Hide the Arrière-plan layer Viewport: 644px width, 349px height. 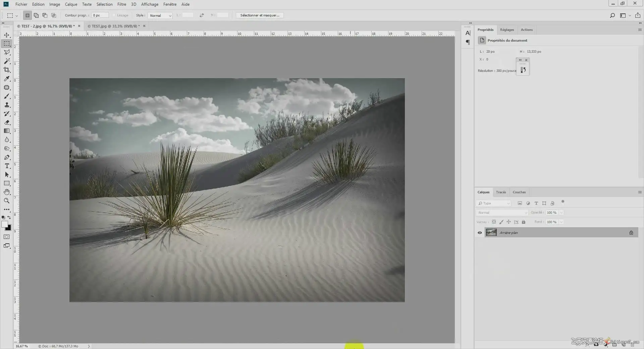(480, 233)
